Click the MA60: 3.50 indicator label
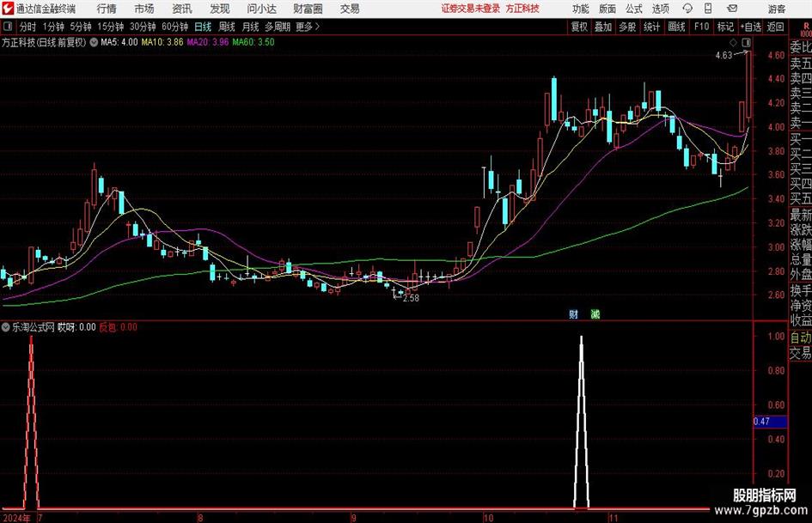 [253, 42]
